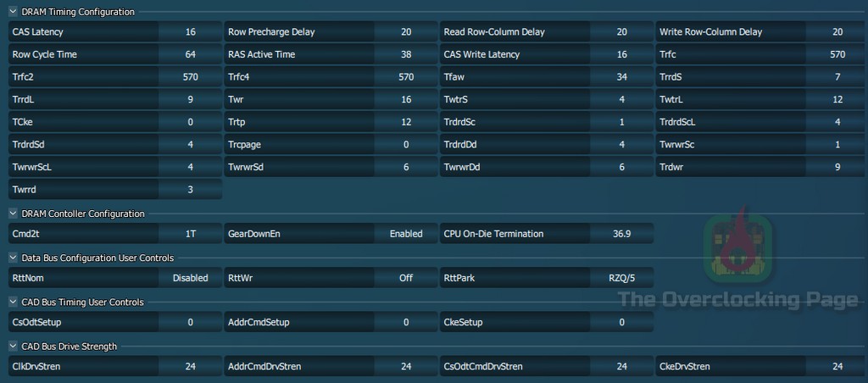Click the Trfc value of 570

click(x=837, y=54)
